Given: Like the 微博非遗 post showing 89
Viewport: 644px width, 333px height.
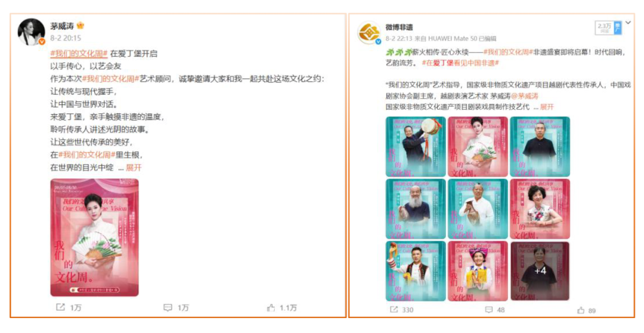Looking at the screenshot, I should tap(580, 310).
